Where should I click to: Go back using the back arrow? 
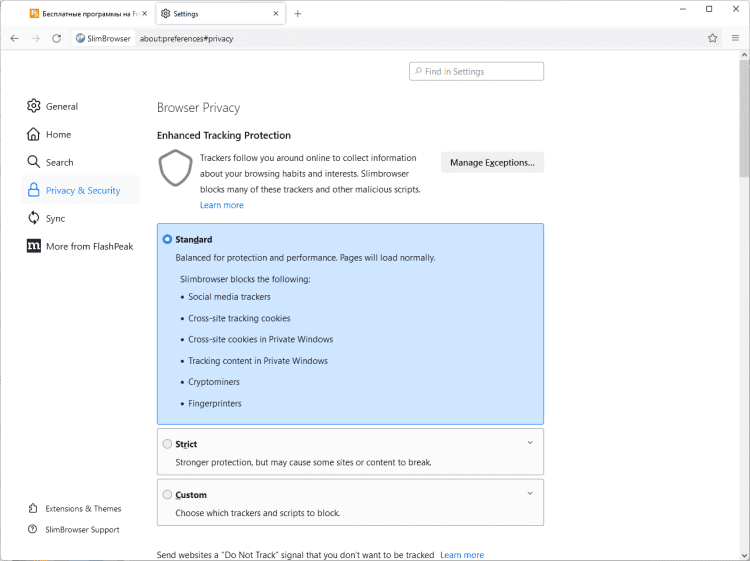click(14, 38)
